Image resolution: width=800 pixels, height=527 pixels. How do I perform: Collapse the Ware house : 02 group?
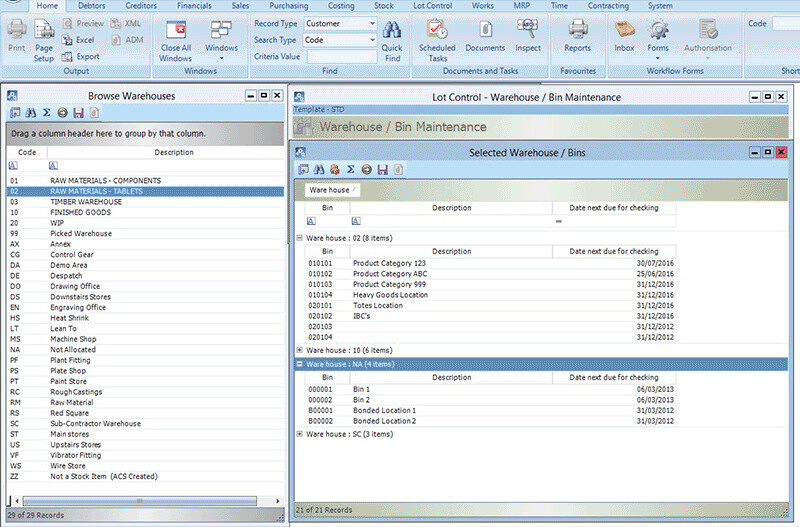pyautogui.click(x=300, y=238)
